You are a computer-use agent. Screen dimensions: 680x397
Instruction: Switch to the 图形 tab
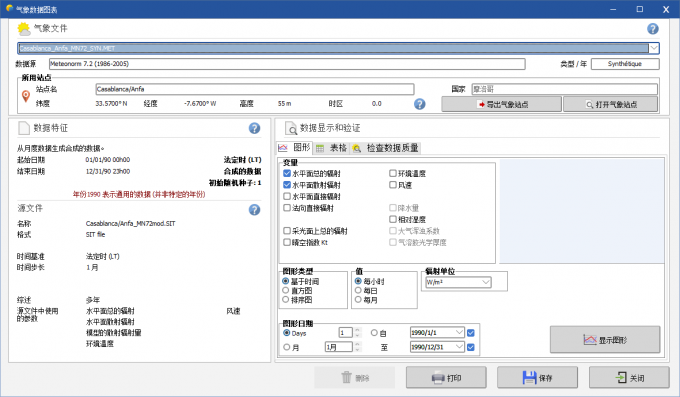[294, 148]
